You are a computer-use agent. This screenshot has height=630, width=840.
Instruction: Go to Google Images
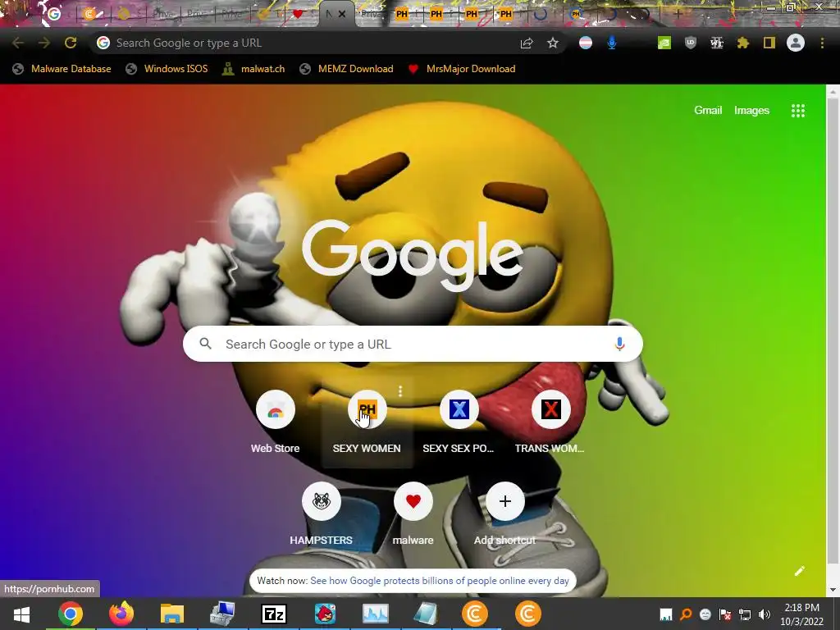(751, 111)
